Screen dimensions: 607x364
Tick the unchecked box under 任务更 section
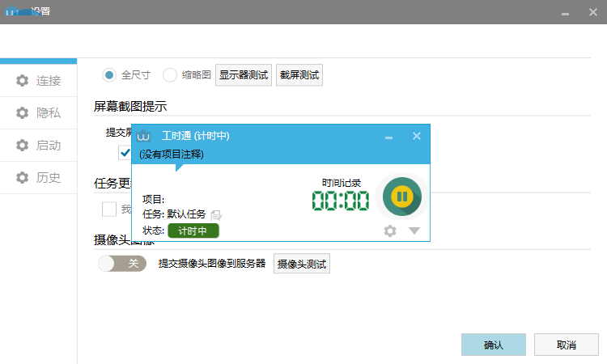tap(109, 210)
